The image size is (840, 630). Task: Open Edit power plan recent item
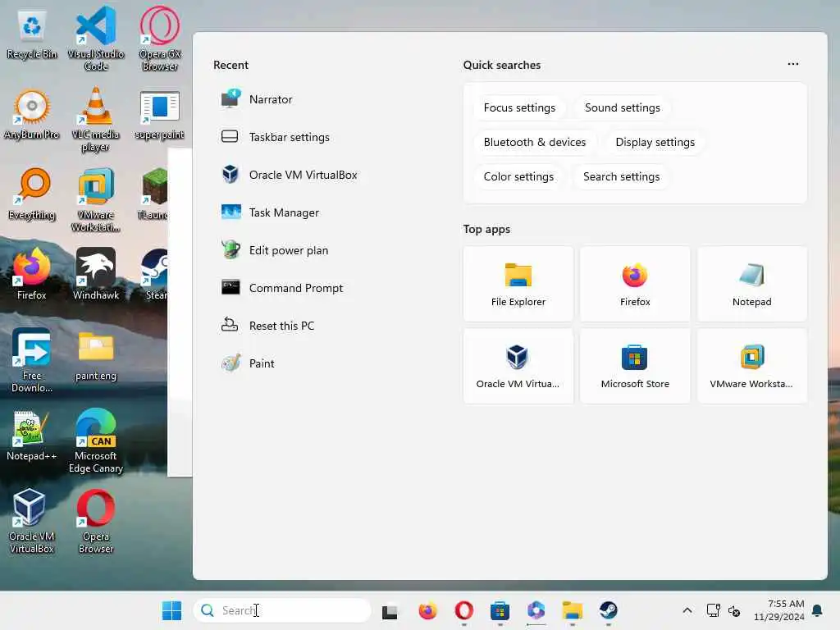click(275, 250)
